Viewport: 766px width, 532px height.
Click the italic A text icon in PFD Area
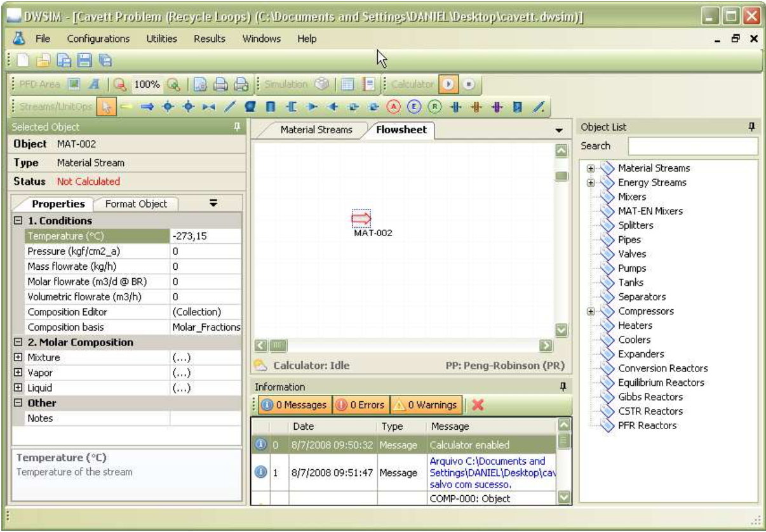coord(95,84)
